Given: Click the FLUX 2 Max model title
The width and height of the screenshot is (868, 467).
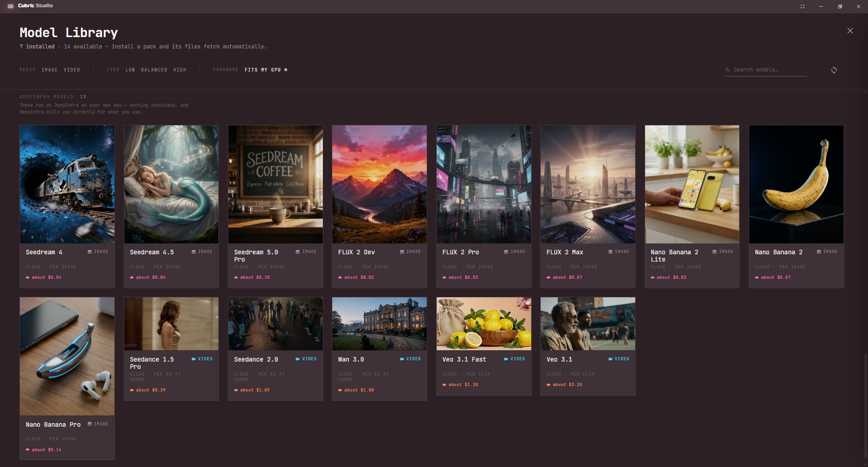Looking at the screenshot, I should coord(565,252).
